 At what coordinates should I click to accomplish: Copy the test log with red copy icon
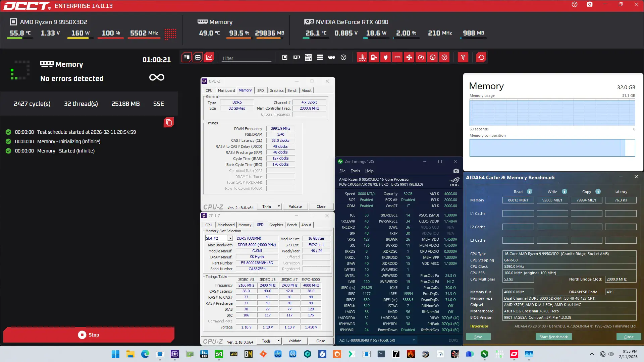click(x=169, y=123)
